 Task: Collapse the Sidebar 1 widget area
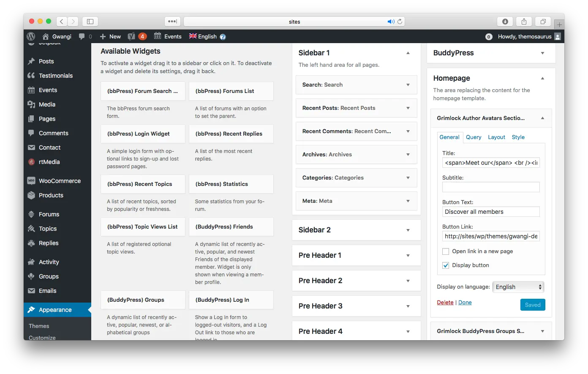click(408, 53)
